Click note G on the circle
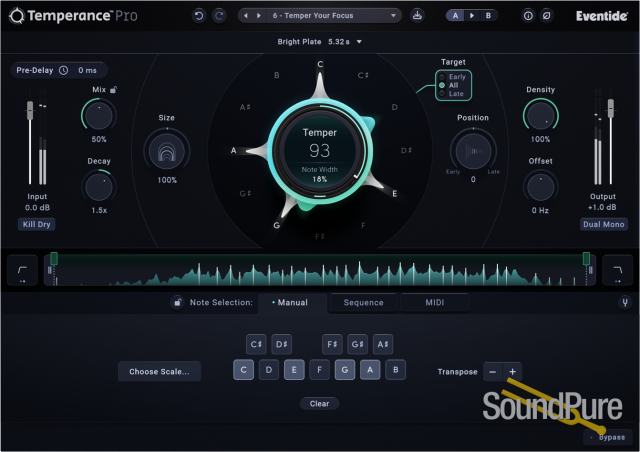Screen dimensions: 640x452 click(x=277, y=225)
